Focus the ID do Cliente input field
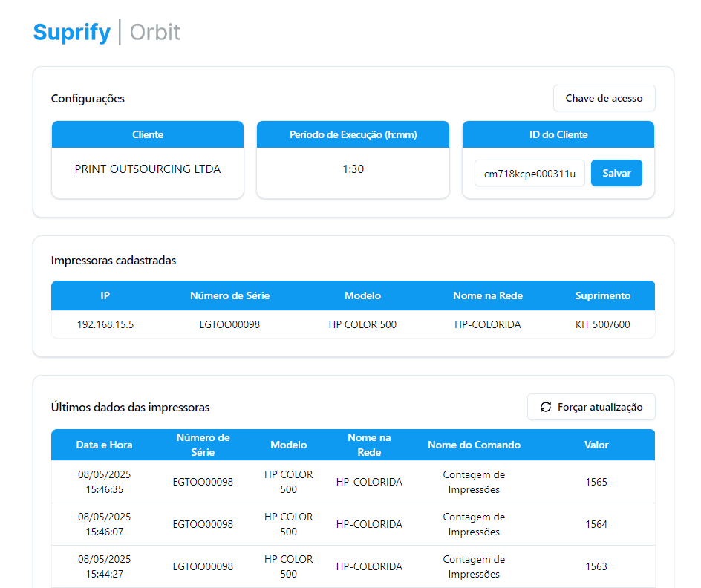Image resolution: width=701 pixels, height=588 pixels. point(529,174)
